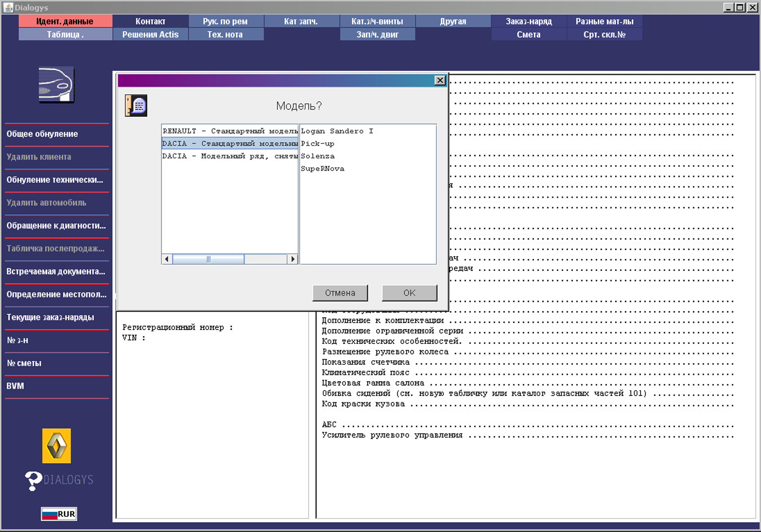Open the Решения Actis tab
761x532 pixels.
click(150, 34)
